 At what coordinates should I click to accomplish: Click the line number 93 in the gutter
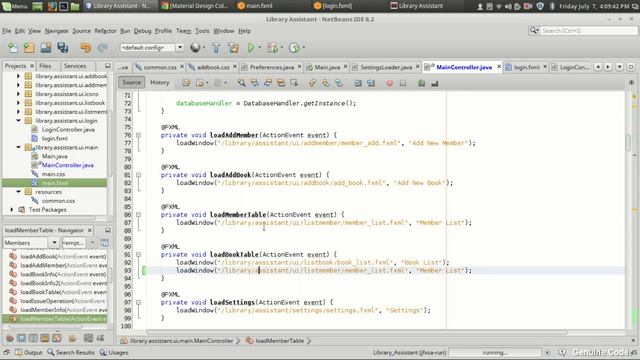(x=127, y=270)
